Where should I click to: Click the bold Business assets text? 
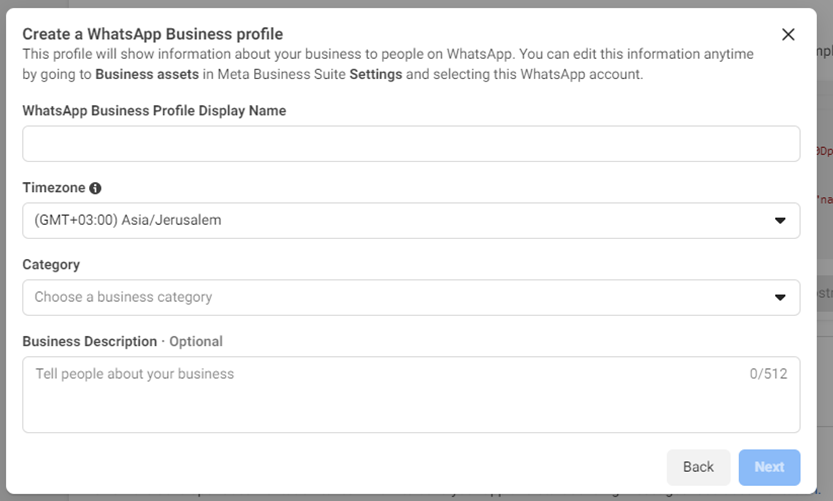pyautogui.click(x=147, y=74)
